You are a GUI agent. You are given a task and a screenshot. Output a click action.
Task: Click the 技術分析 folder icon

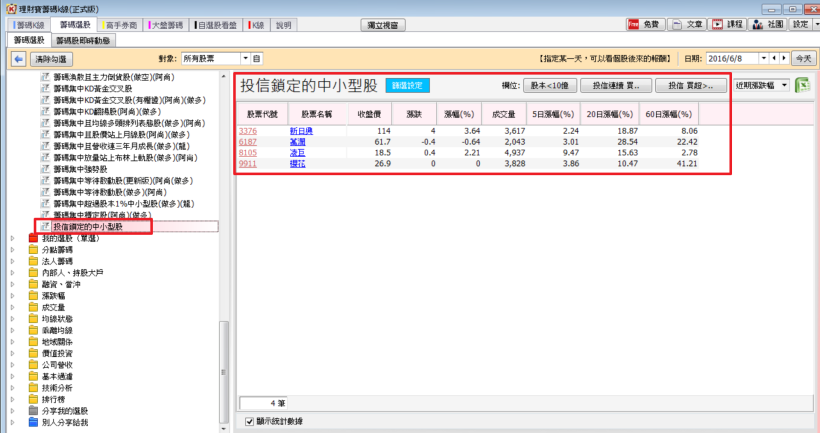tap(33, 388)
